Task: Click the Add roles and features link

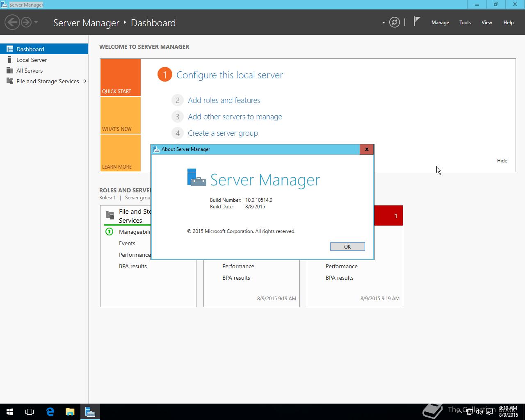Action: coord(224,100)
